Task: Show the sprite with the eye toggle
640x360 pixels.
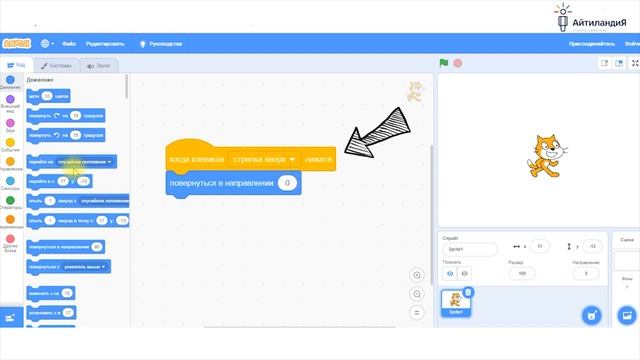Action: [x=450, y=274]
